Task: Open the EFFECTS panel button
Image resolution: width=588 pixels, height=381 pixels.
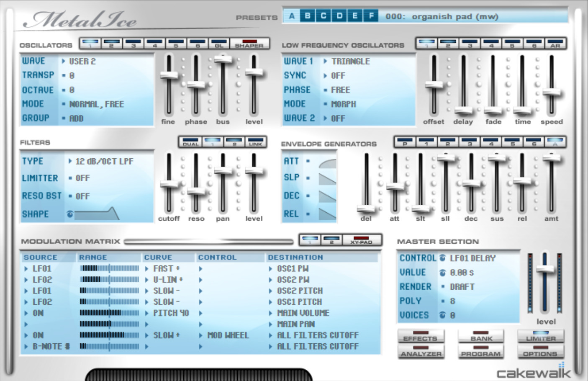Action: (x=421, y=336)
